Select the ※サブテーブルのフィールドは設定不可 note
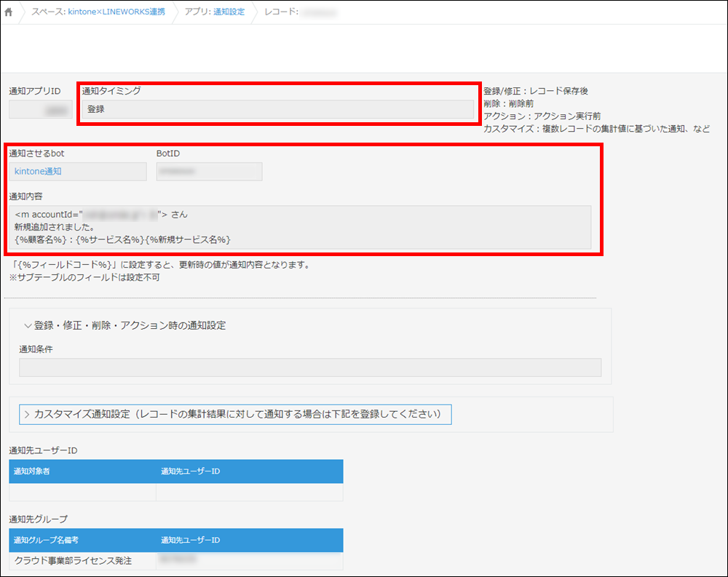 [x=84, y=277]
